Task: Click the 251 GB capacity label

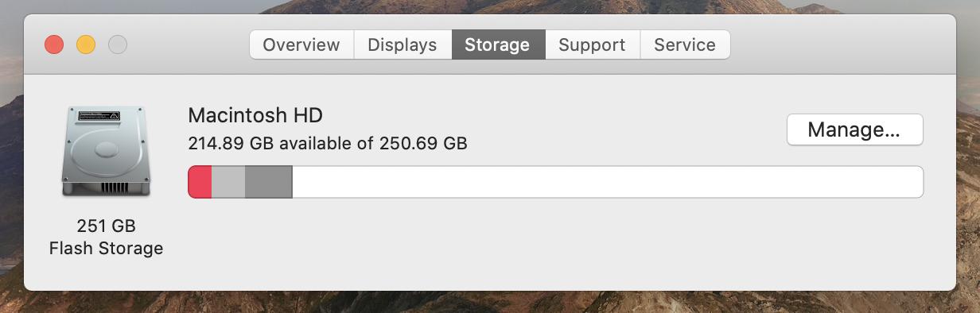Action: click(106, 226)
